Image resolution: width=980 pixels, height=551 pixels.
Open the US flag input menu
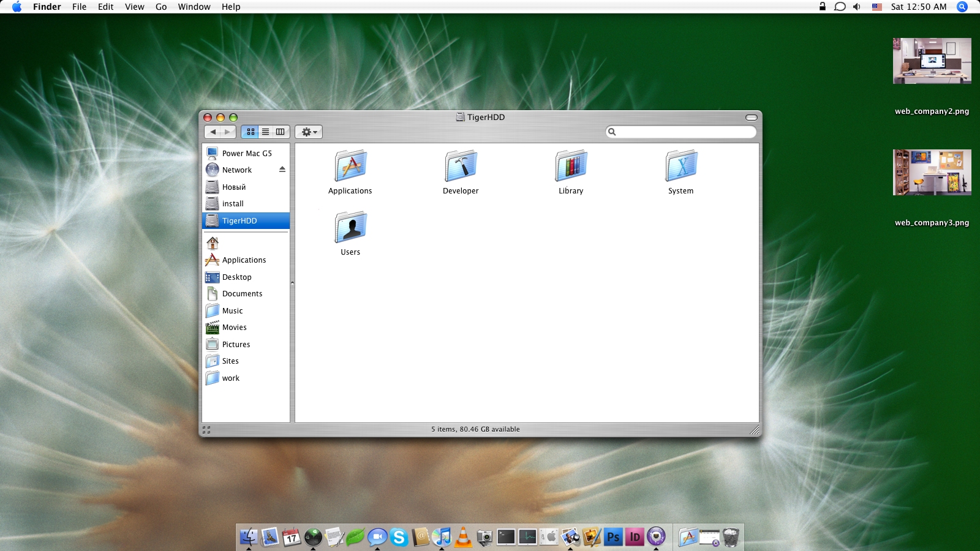[877, 7]
